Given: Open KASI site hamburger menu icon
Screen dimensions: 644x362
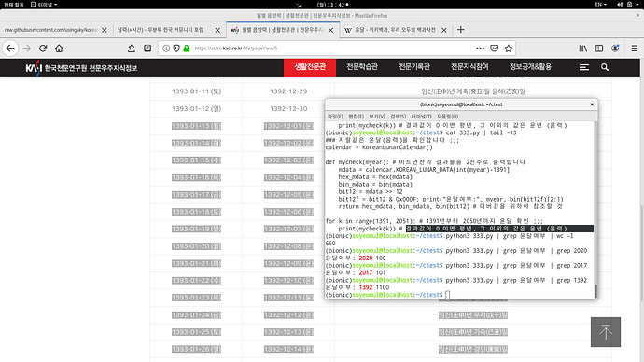Looking at the screenshot, I should point(584,67).
